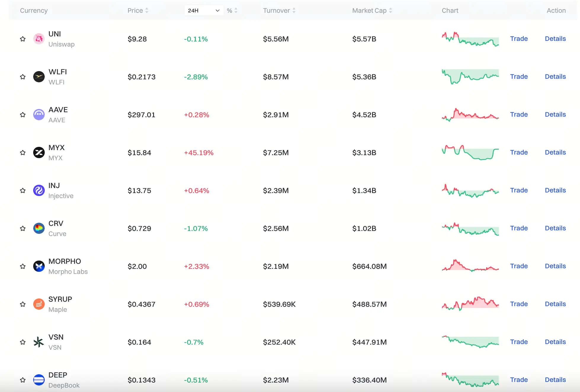This screenshot has height=392, width=580.
Task: Click the Morpho Labs logo
Action: coord(39,266)
